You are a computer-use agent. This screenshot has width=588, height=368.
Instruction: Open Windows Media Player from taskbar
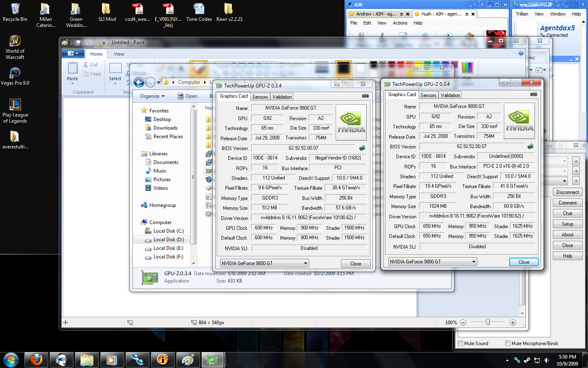click(112, 360)
